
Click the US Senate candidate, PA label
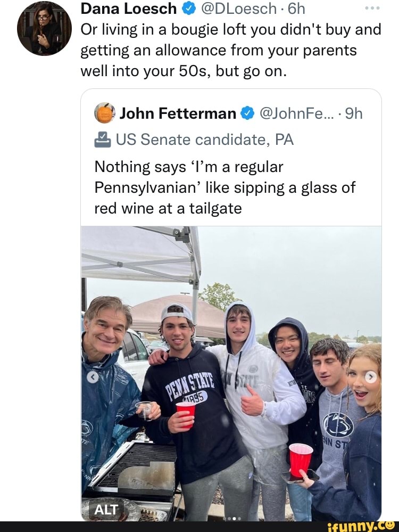(204, 140)
